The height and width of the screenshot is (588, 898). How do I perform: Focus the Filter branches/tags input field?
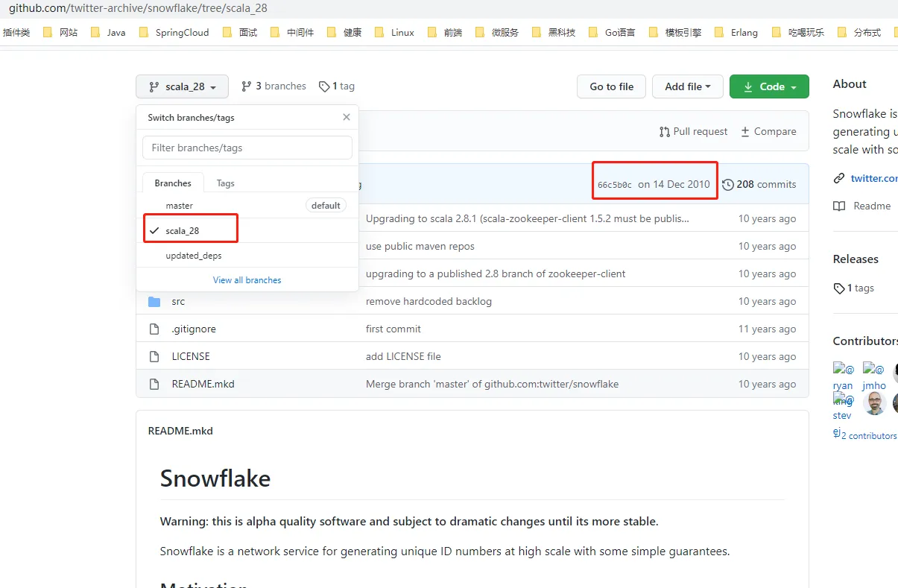click(x=247, y=148)
